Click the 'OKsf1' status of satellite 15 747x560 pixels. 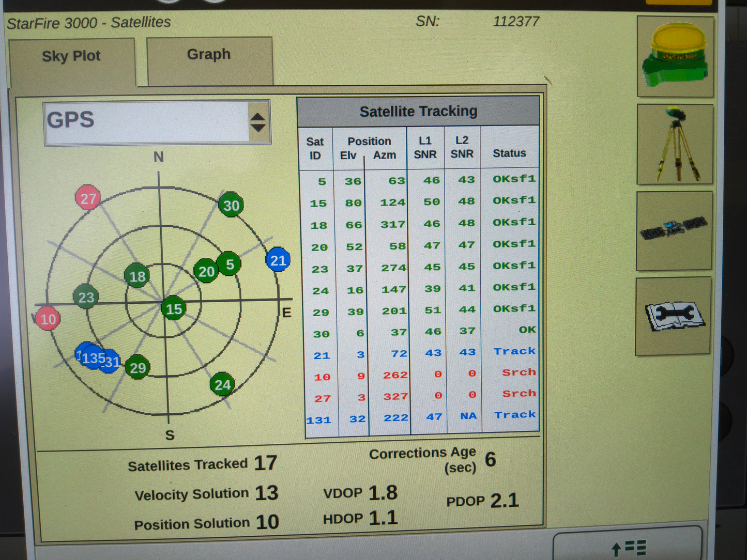[x=514, y=200]
